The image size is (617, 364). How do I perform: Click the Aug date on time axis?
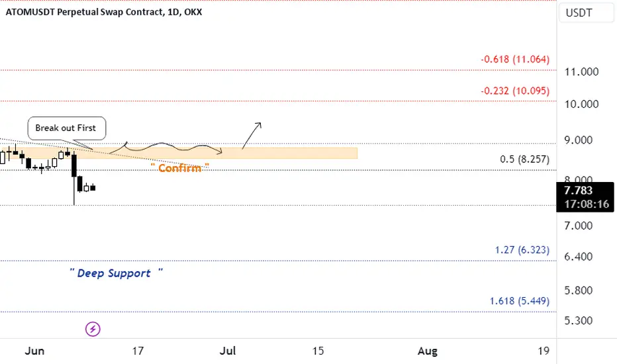(x=428, y=351)
